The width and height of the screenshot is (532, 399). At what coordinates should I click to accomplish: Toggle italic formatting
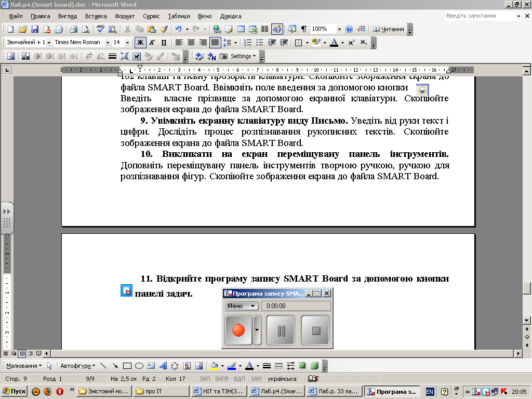click(x=152, y=43)
